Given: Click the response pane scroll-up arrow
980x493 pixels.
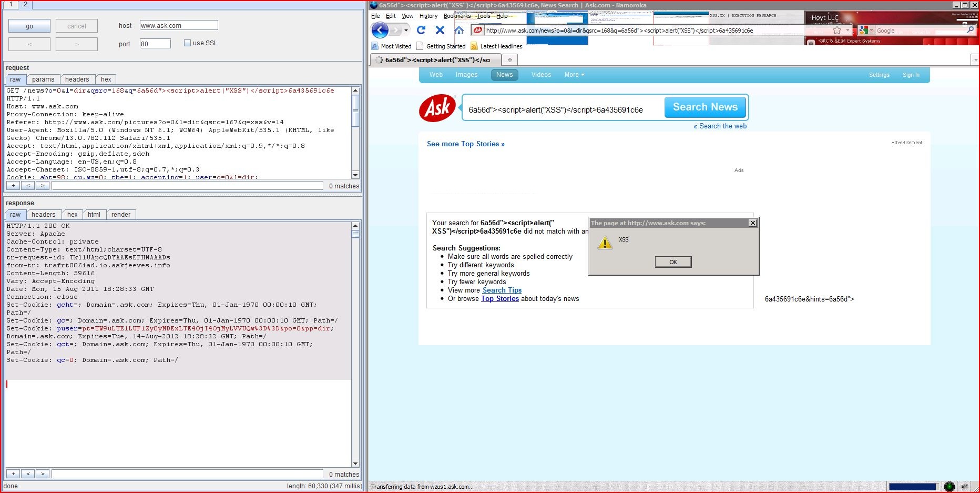Looking at the screenshot, I should [x=355, y=225].
